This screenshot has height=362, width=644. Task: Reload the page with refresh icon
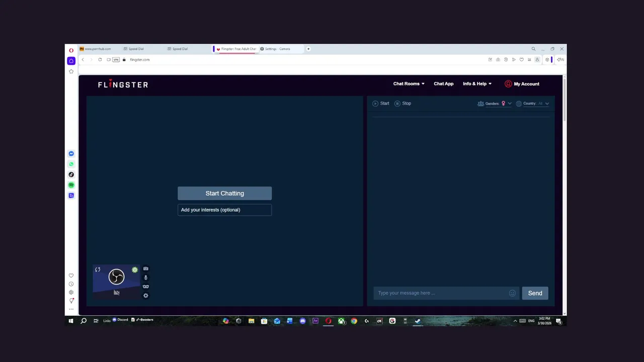(100, 59)
